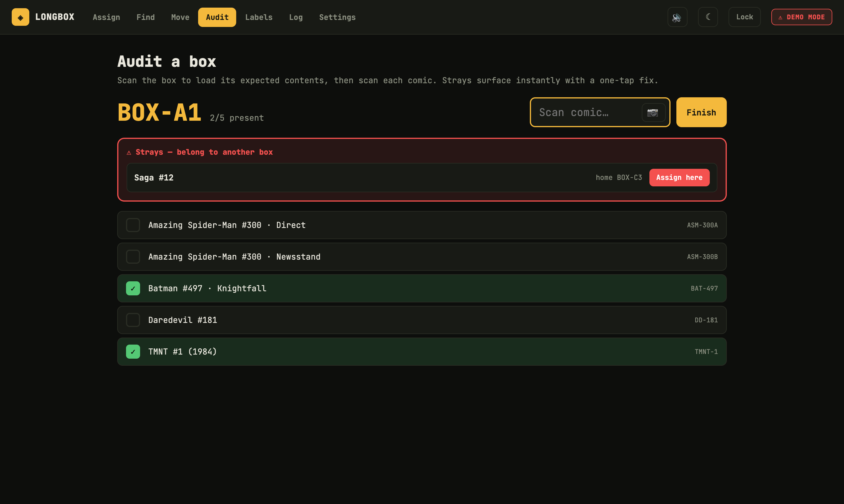Open the Labels tab
Viewport: 844px width, 504px height.
tap(259, 17)
